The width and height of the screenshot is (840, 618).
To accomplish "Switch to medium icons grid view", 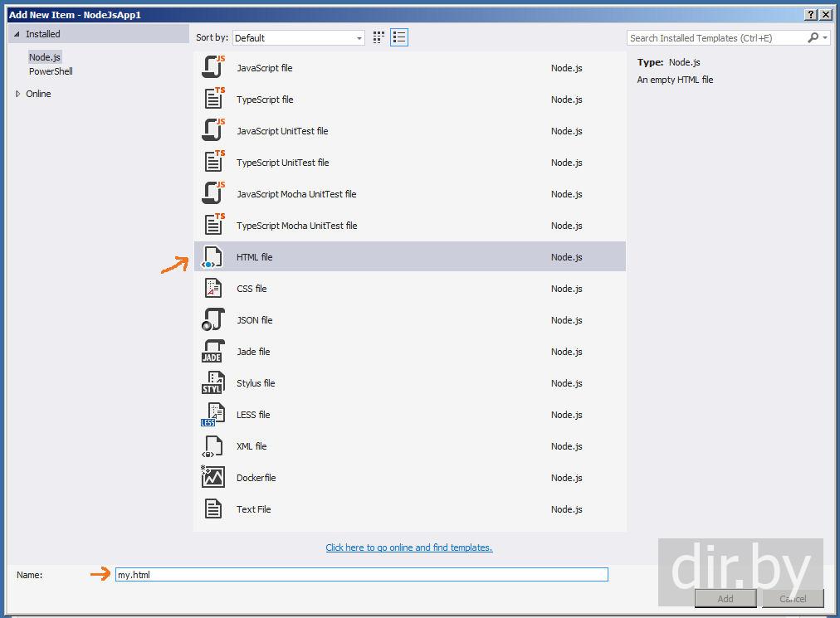I will (x=378, y=37).
